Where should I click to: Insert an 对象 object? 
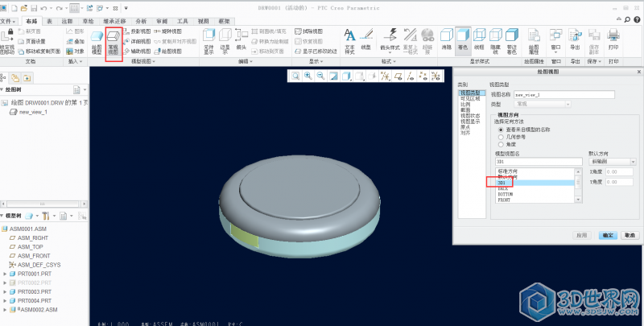click(x=75, y=52)
